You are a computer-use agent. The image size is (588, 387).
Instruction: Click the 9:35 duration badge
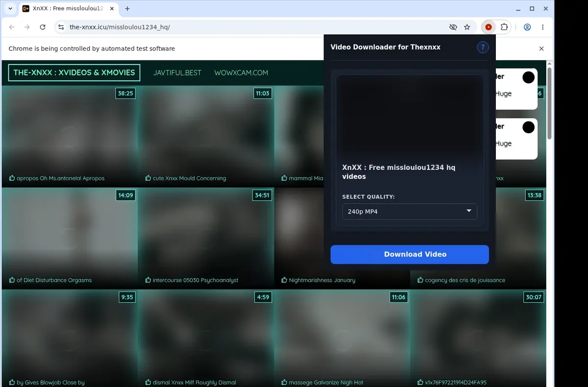pos(127,297)
